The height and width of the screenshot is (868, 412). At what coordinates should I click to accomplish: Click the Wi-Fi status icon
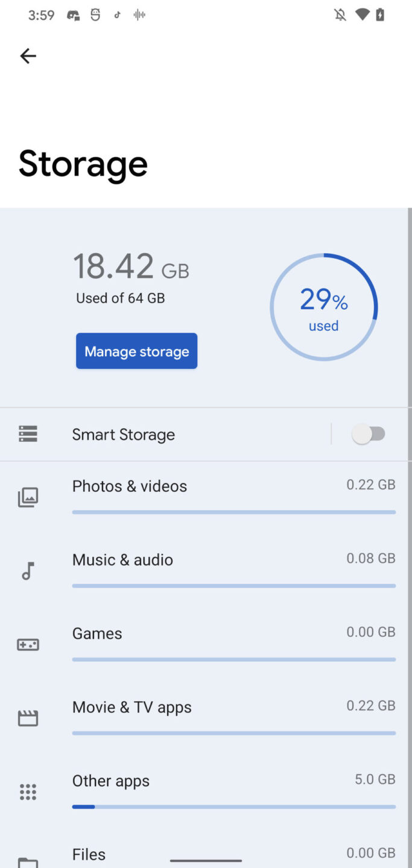[362, 14]
